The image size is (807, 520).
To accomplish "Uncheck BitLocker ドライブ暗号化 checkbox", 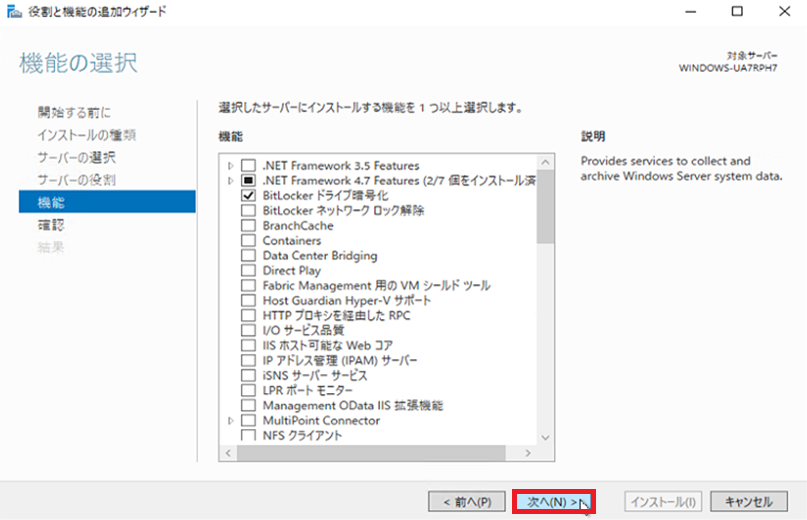I will click(248, 196).
